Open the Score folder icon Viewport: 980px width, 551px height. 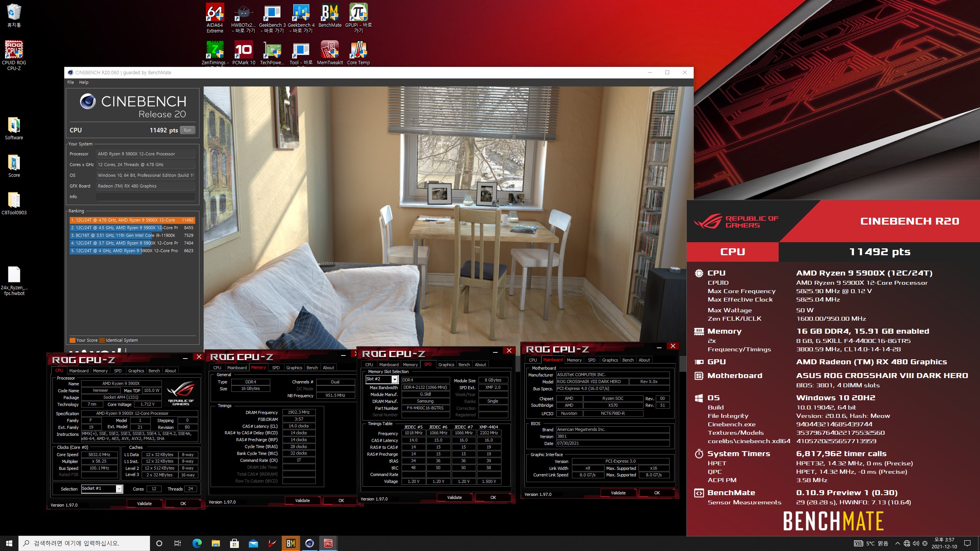point(14,166)
